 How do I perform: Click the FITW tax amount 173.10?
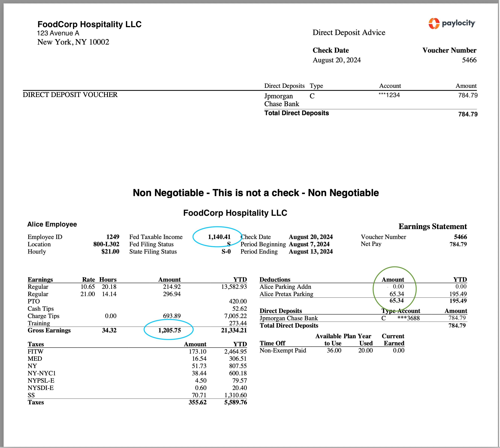tap(197, 351)
